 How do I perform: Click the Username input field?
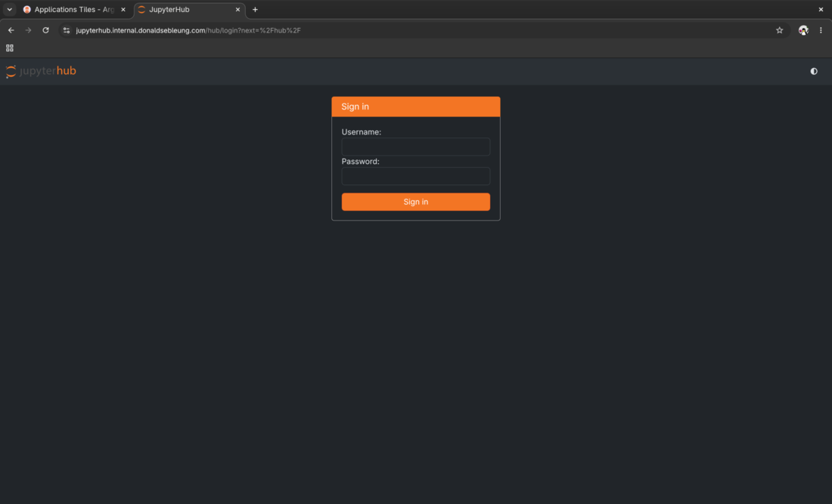coord(415,147)
